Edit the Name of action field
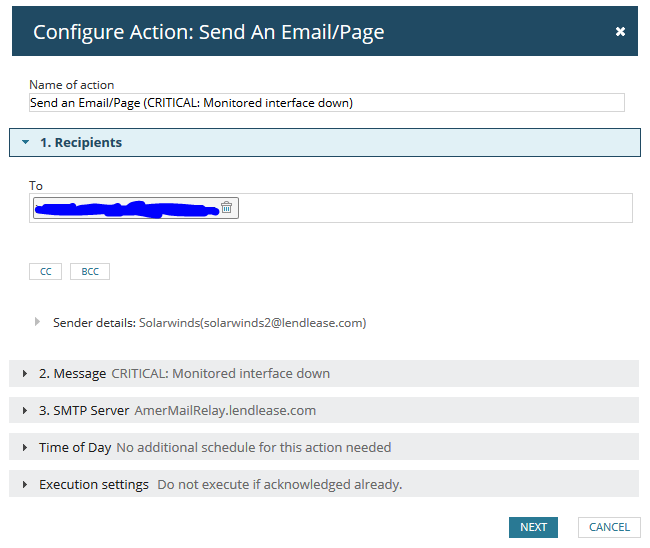This screenshot has height=548, width=650. tap(327, 102)
